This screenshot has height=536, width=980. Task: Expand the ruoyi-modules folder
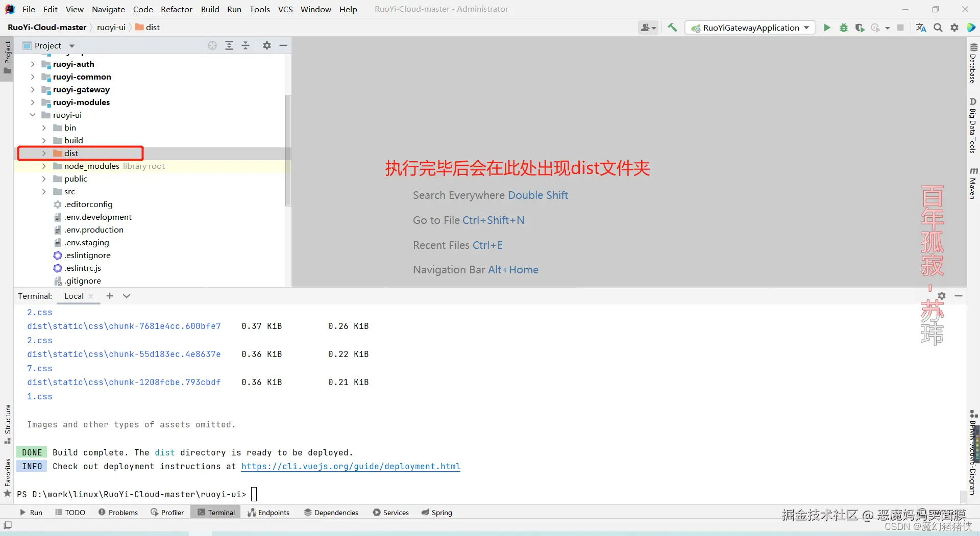(x=33, y=102)
